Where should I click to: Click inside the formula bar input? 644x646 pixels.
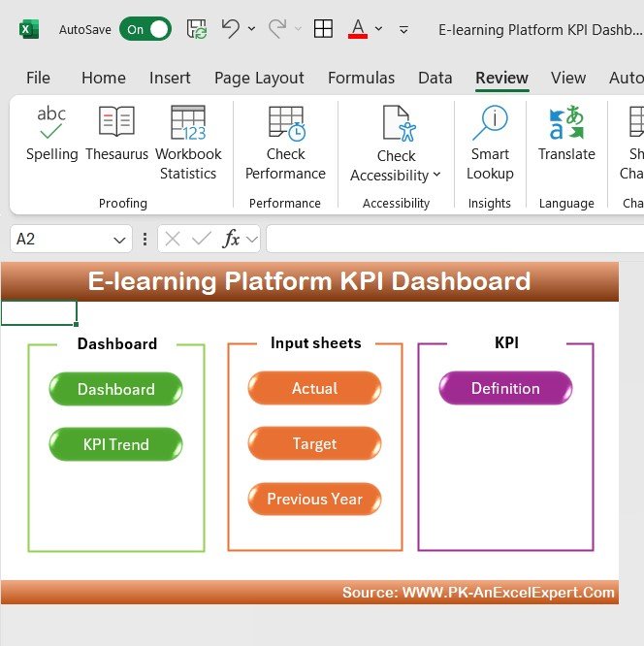click(455, 239)
